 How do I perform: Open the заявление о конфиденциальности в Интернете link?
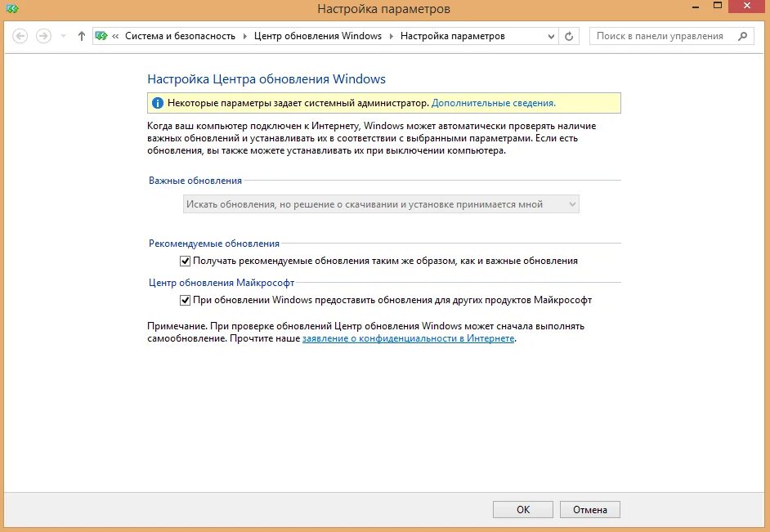408,338
